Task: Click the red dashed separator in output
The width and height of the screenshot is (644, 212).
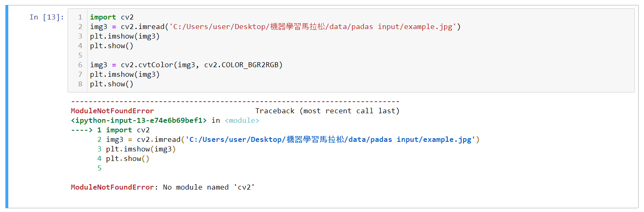Action: [x=235, y=101]
